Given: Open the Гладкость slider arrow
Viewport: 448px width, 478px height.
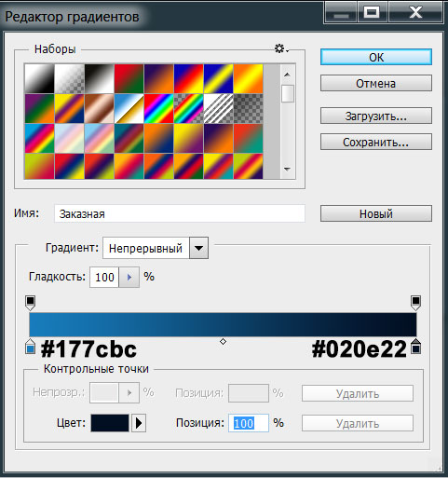Looking at the screenshot, I should point(129,277).
